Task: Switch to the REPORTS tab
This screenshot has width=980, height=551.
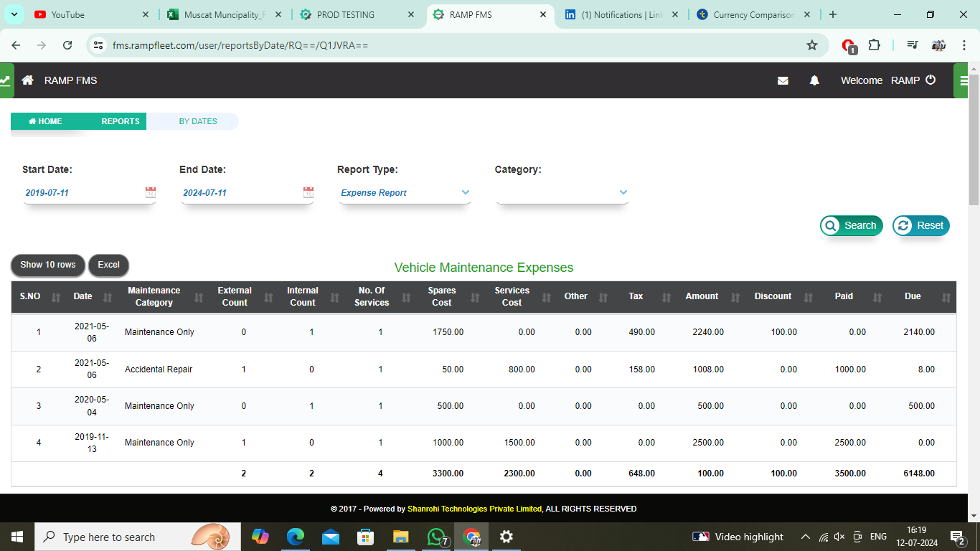Action: [120, 121]
